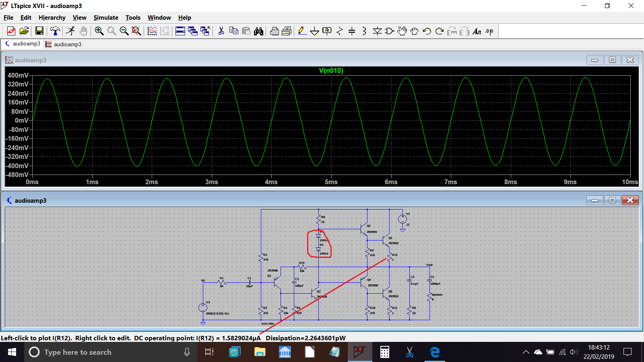Click the taskbar search box
Screen dimensions: 644x362
[x=111, y=352]
